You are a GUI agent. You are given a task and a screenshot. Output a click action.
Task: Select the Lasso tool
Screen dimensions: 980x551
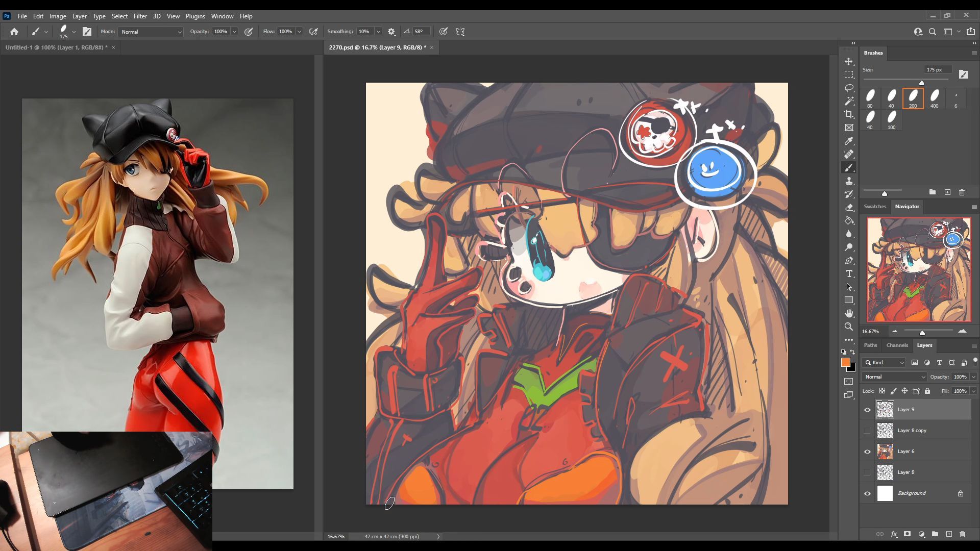coord(849,88)
